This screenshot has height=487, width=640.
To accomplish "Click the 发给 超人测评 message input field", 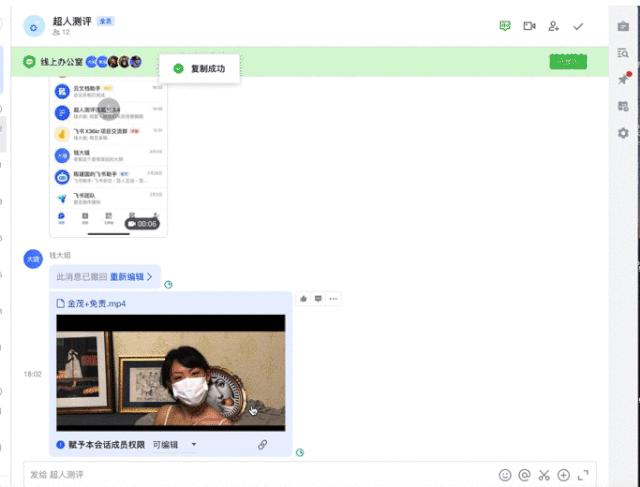I will tap(261, 474).
